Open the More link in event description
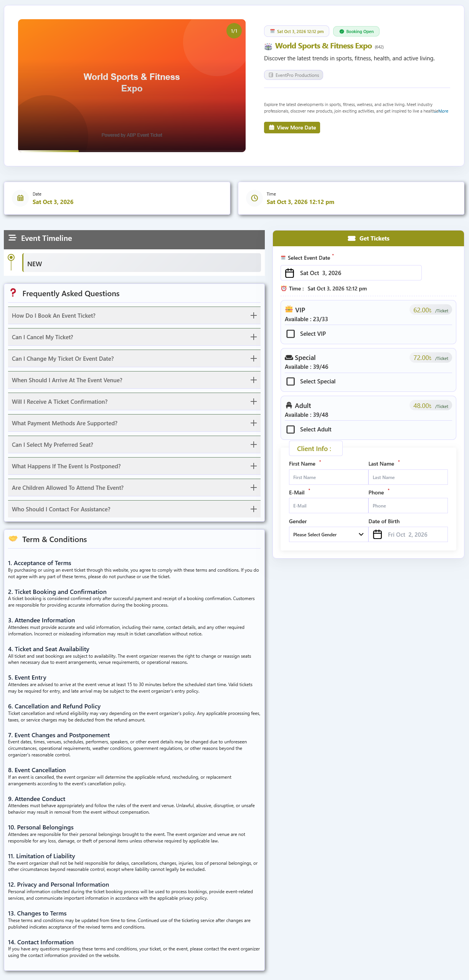The width and height of the screenshot is (469, 980). 443,111
